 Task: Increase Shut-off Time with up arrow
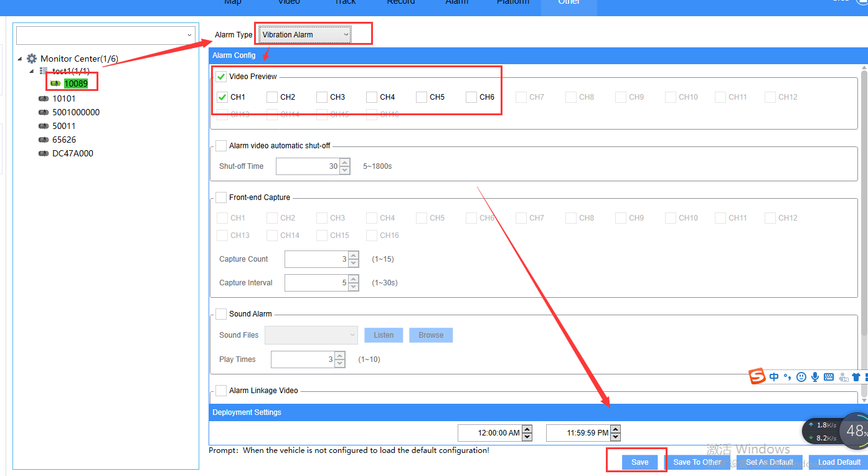tap(344, 163)
